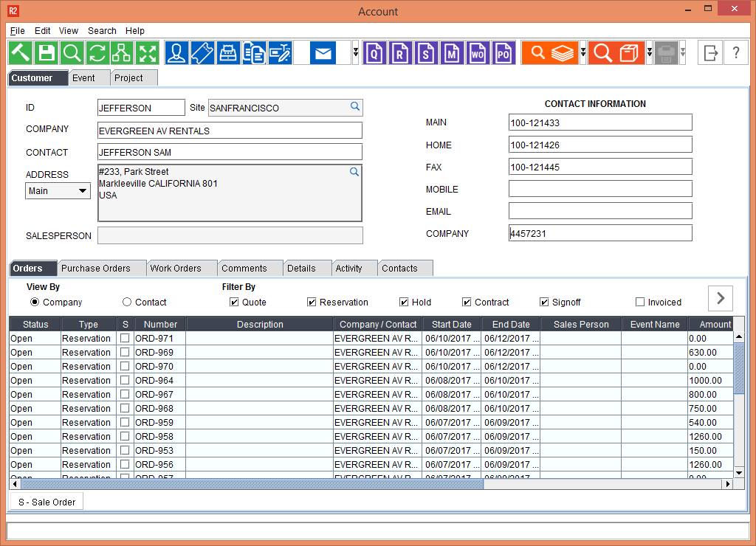Click the Site search magnifier button

coord(355,107)
